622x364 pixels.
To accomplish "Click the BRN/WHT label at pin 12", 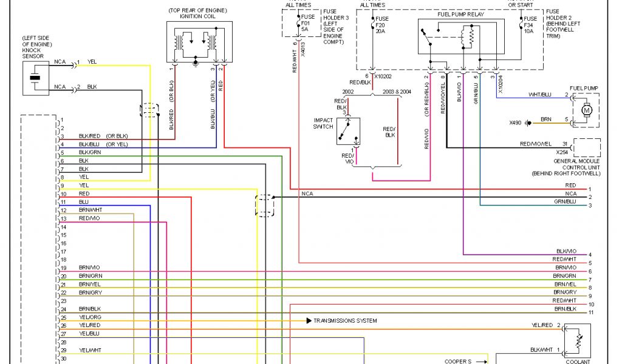I will (91, 209).
